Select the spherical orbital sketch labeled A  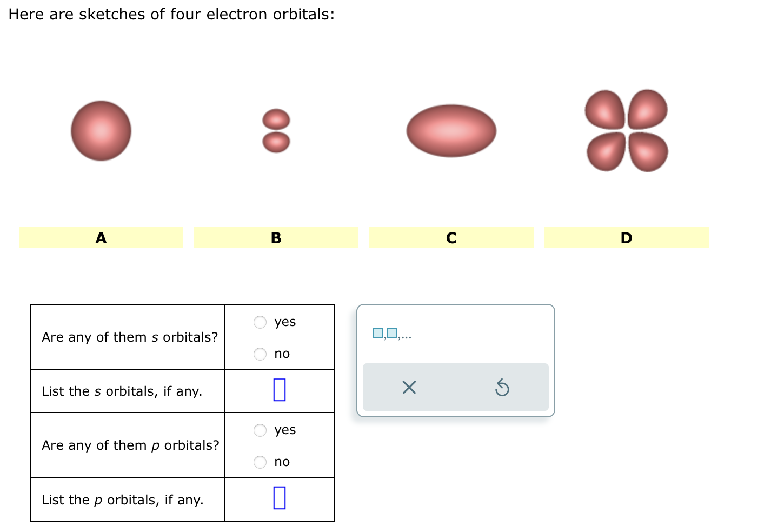(x=101, y=130)
